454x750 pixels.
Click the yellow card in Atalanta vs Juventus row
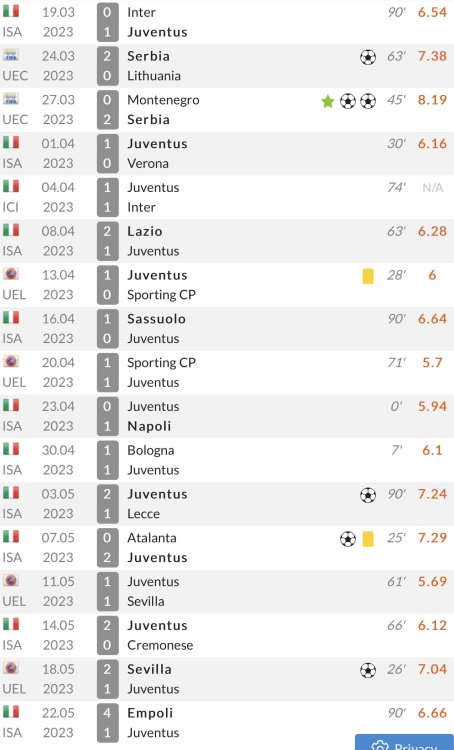(368, 539)
